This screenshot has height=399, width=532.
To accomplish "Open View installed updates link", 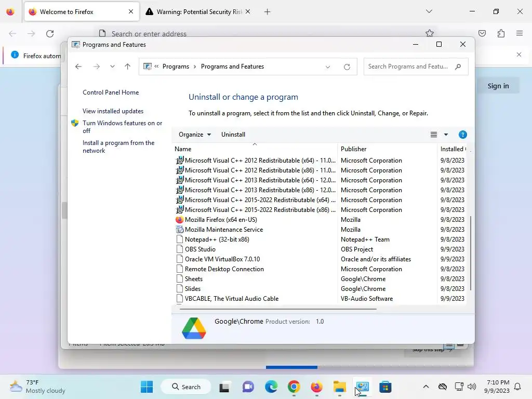I will click(x=113, y=111).
